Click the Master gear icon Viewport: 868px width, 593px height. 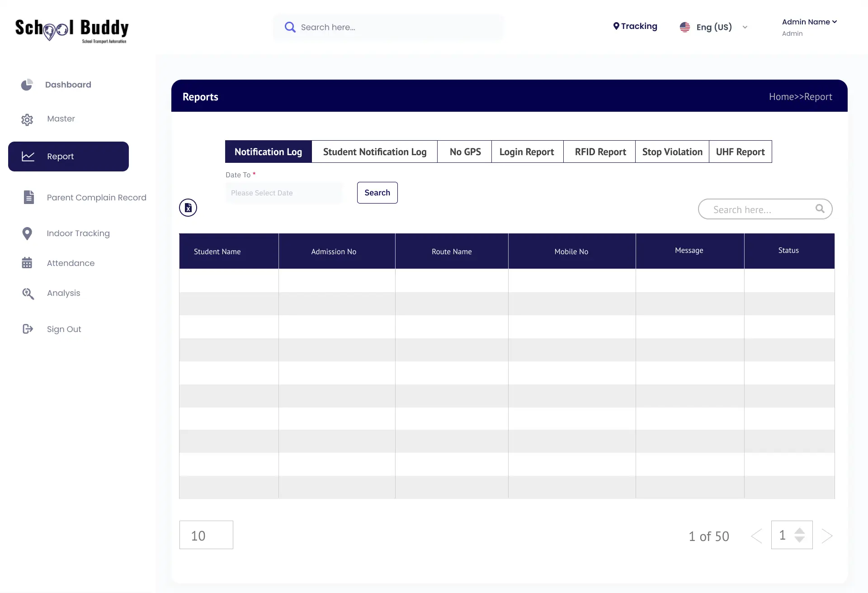point(27,119)
